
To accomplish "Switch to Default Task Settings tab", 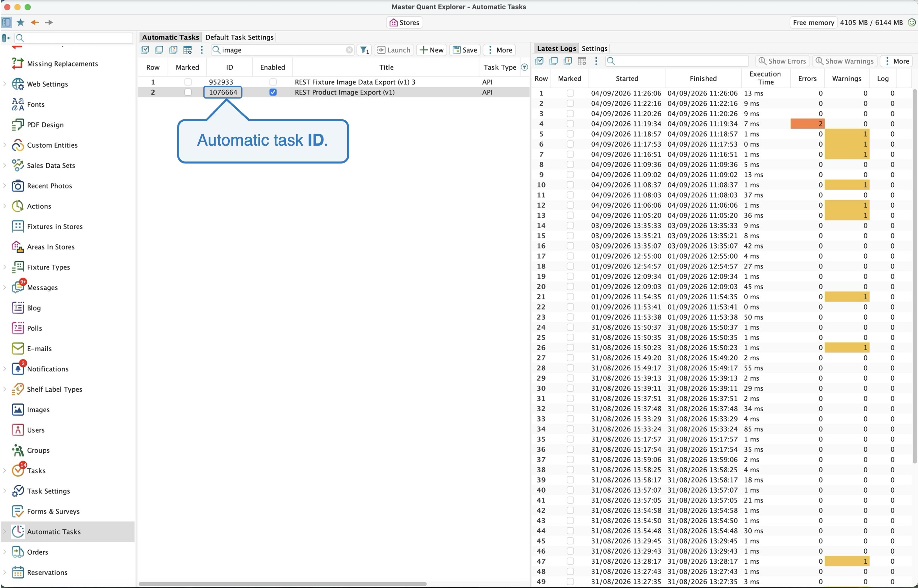I will 239,37.
